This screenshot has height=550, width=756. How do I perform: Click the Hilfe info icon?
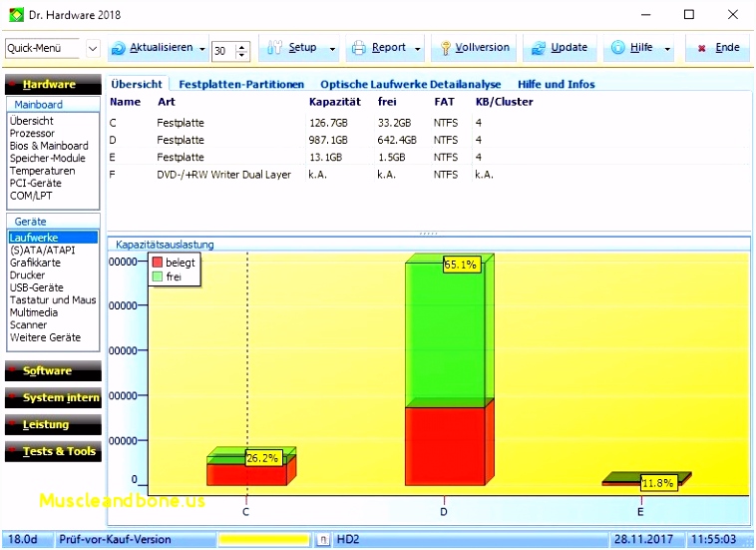(x=617, y=47)
